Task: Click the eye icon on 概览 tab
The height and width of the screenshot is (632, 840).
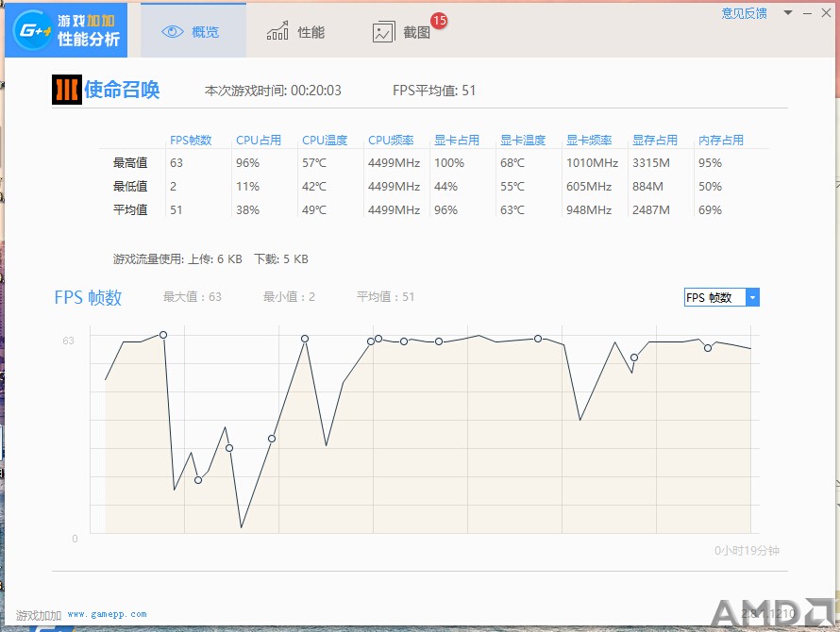Action: coord(173,32)
